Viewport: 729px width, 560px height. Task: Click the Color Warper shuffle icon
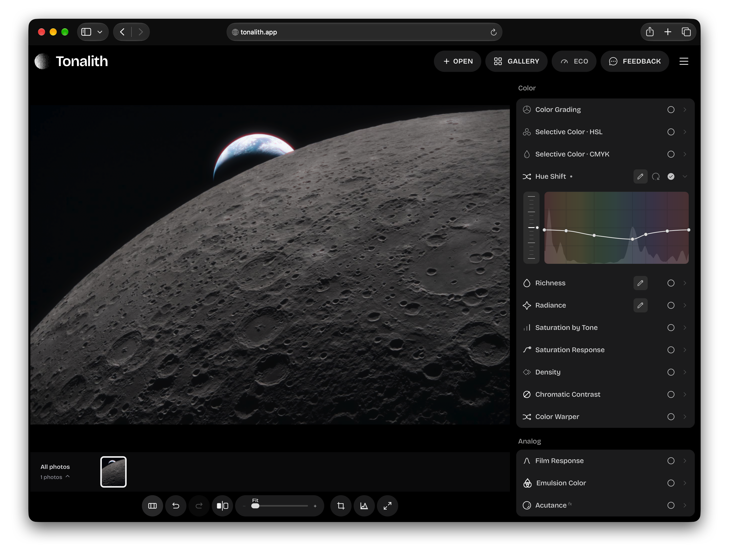point(527,417)
